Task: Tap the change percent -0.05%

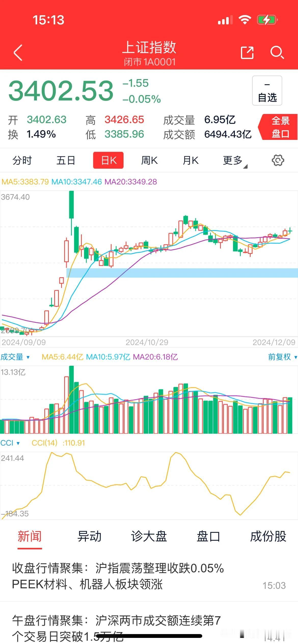Action: click(x=142, y=99)
